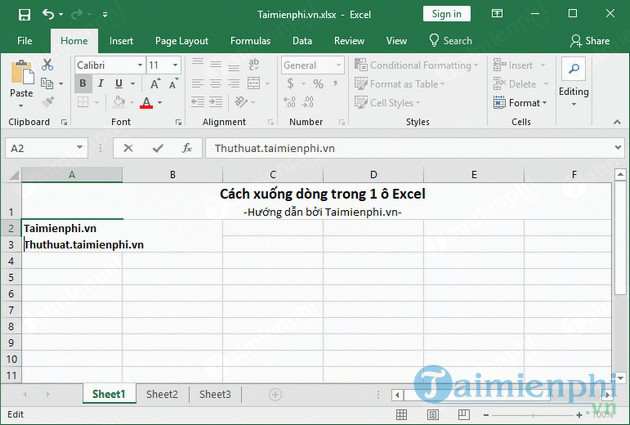Image resolution: width=630 pixels, height=425 pixels.
Task: Toggle Italic formatting
Action: [x=101, y=84]
